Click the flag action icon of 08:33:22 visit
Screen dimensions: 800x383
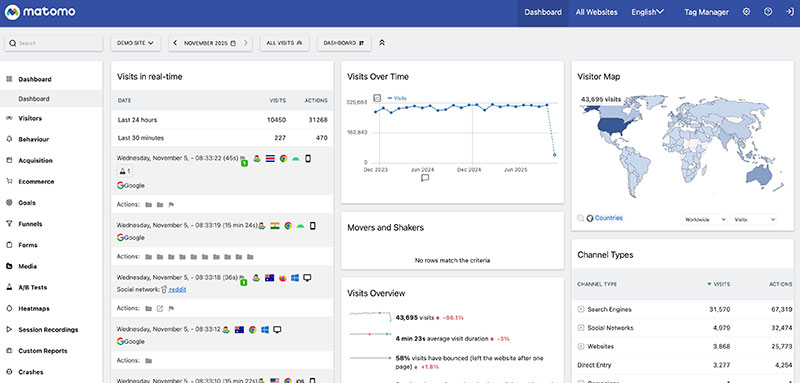(x=171, y=205)
